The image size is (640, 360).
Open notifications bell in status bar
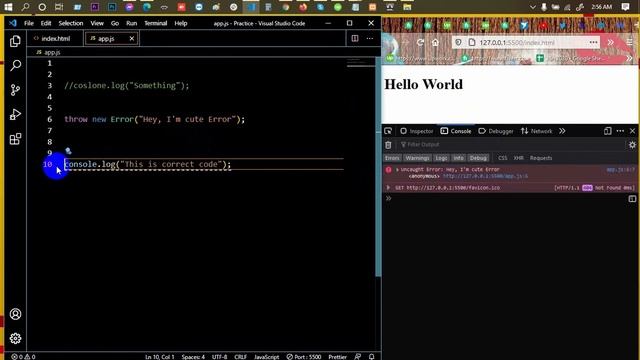tap(371, 356)
